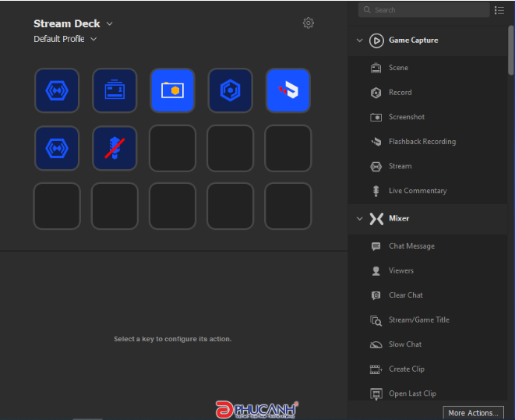This screenshot has height=420, width=515.
Task: Select the Stream key in the first key row
Action: pyautogui.click(x=57, y=90)
